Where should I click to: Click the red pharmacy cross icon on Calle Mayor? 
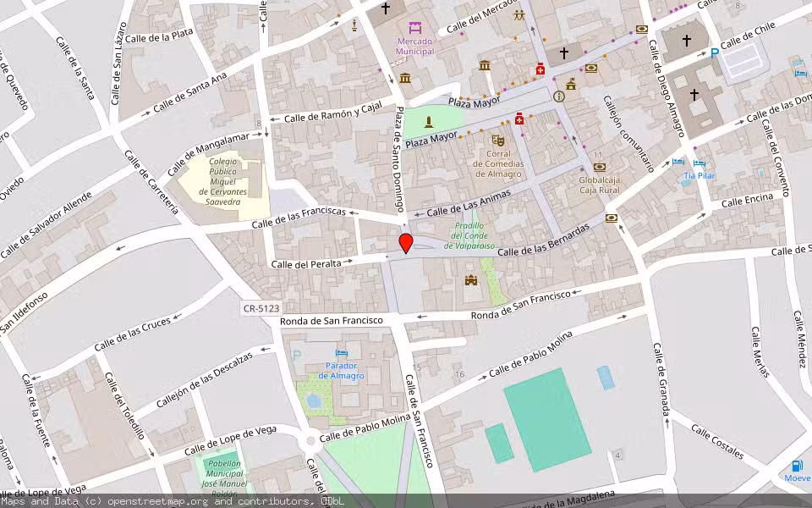click(540, 69)
